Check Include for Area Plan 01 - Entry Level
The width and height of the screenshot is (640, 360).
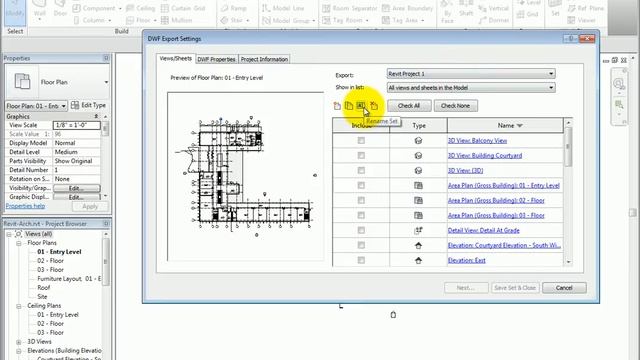coord(361,185)
